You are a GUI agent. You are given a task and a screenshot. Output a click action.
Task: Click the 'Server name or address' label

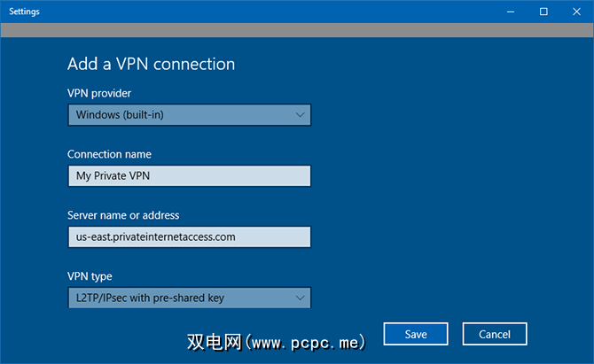[x=123, y=215]
